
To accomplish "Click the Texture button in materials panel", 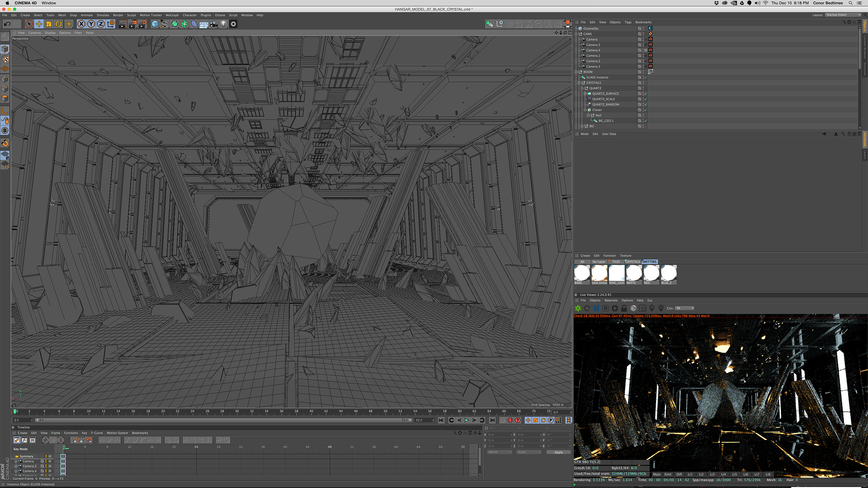I will pyautogui.click(x=625, y=255).
